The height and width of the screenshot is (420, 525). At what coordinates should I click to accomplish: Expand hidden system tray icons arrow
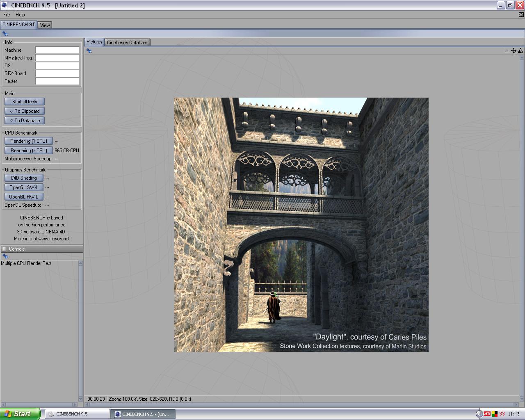pyautogui.click(x=479, y=414)
